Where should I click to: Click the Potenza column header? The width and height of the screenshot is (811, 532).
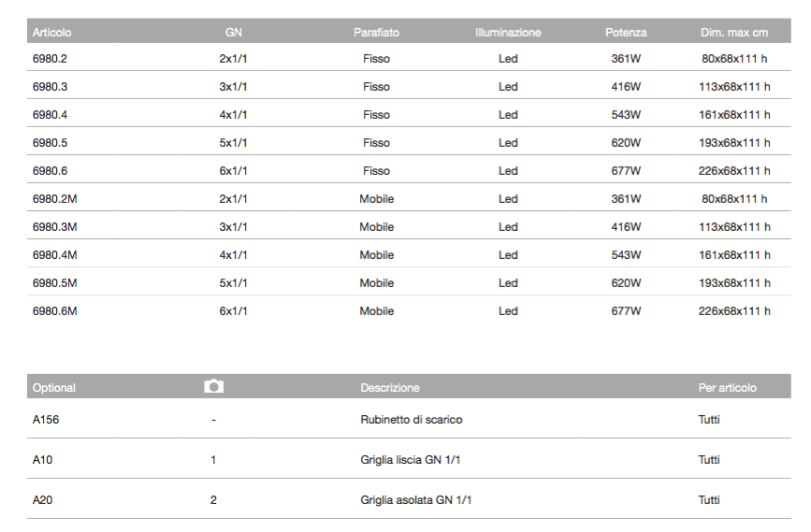coord(626,32)
